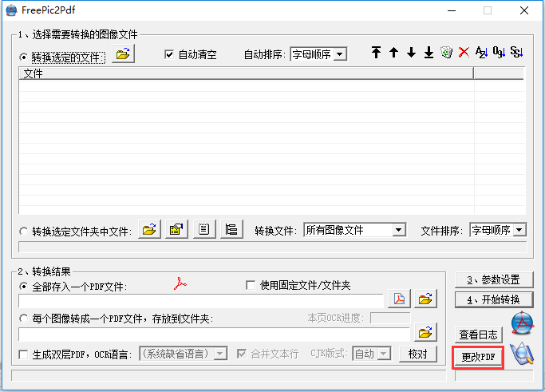Click 校对 proofreading button
The height and width of the screenshot is (392, 545).
418,354
